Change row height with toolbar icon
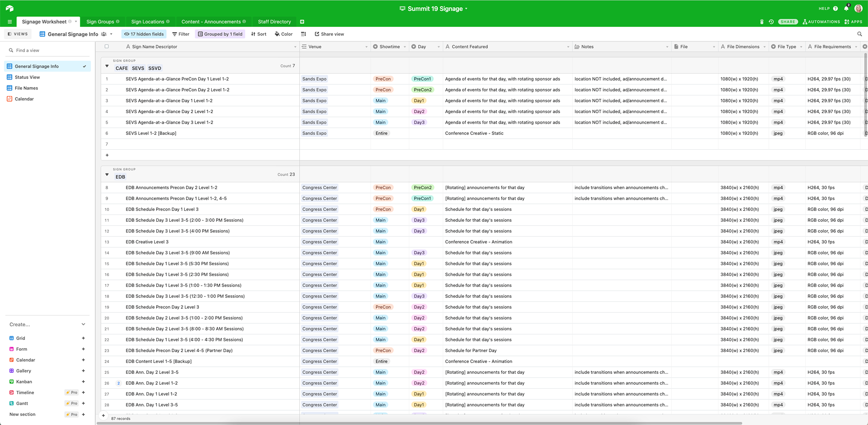868x425 pixels. coord(303,34)
